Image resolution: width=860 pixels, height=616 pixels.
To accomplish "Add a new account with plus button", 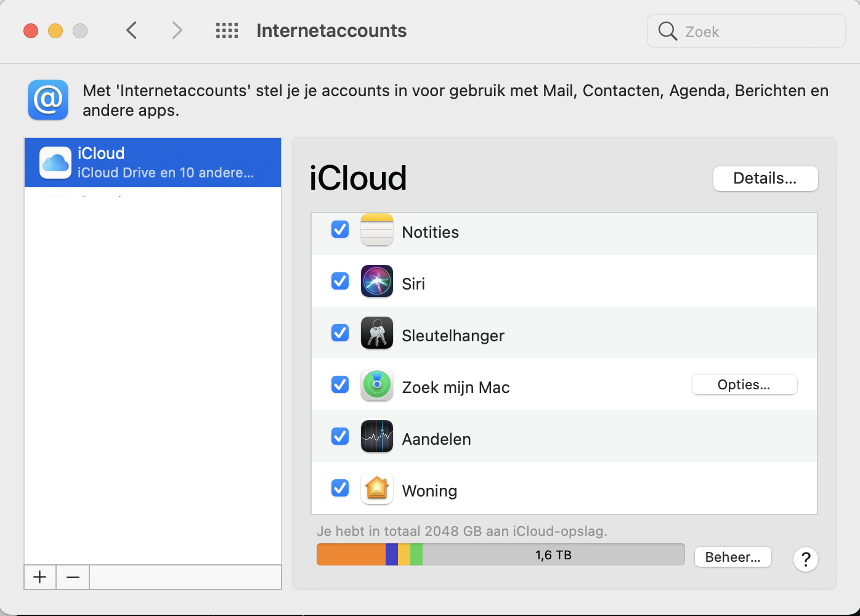I will (40, 577).
